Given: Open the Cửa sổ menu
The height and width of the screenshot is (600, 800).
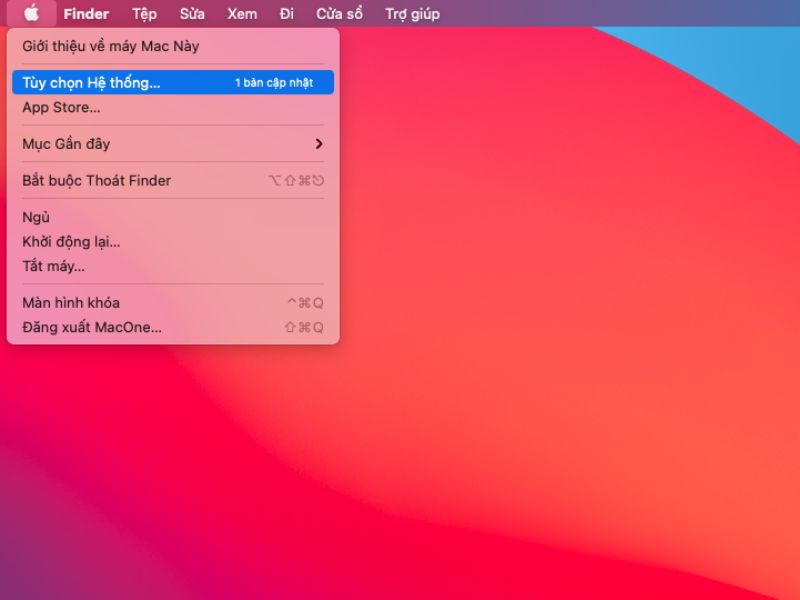Looking at the screenshot, I should (339, 14).
